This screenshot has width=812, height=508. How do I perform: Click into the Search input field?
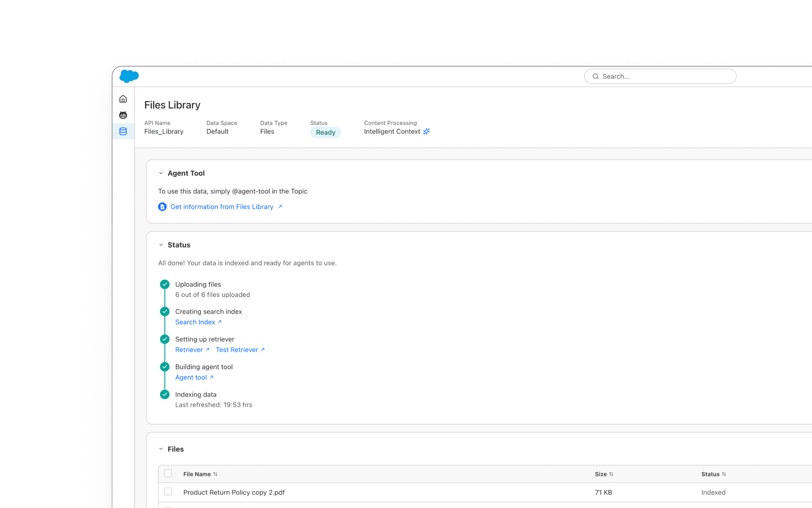(x=660, y=76)
